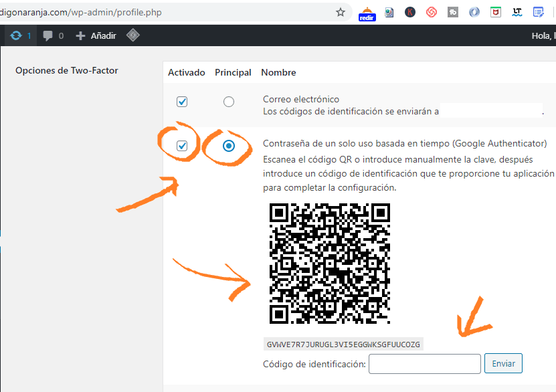
Task: Click the 'Principal' column header
Action: [233, 72]
